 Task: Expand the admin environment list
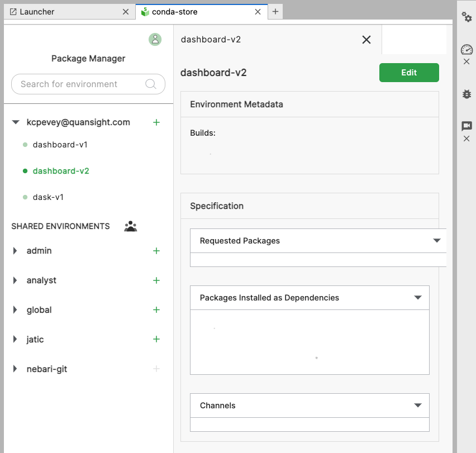15,250
